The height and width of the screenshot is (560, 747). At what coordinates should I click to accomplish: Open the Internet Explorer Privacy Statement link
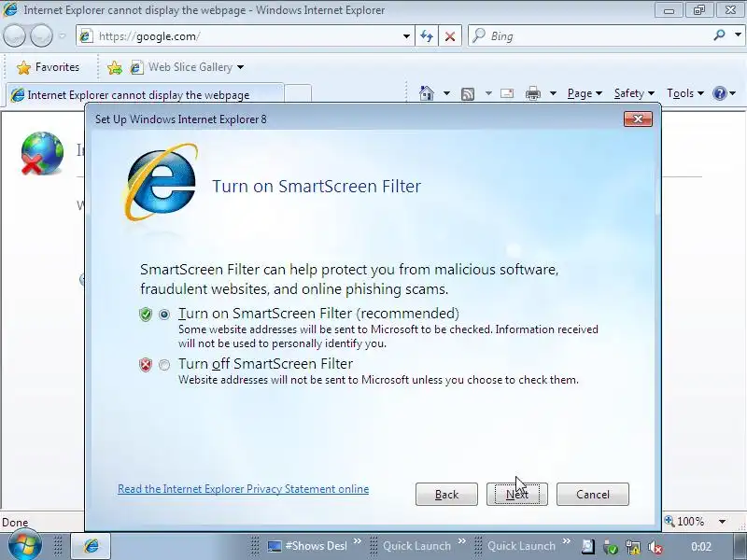243,489
